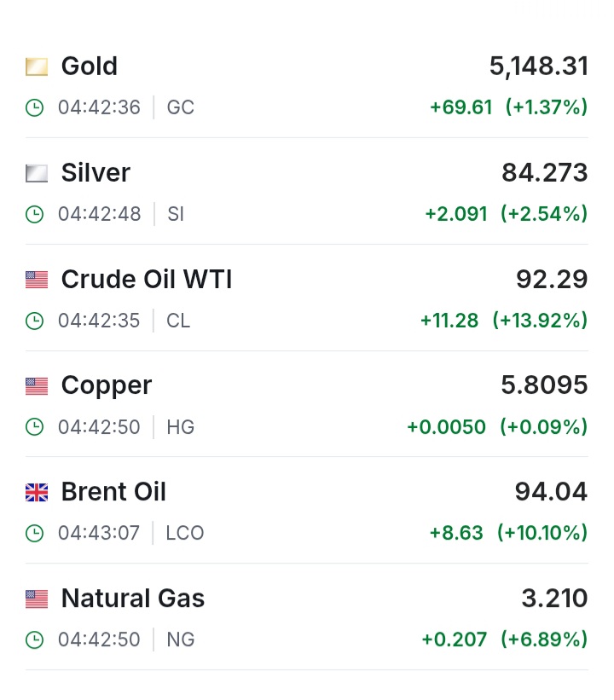Click the US flag beside Copper
Viewport: 614px width, 700px height.
click(37, 385)
